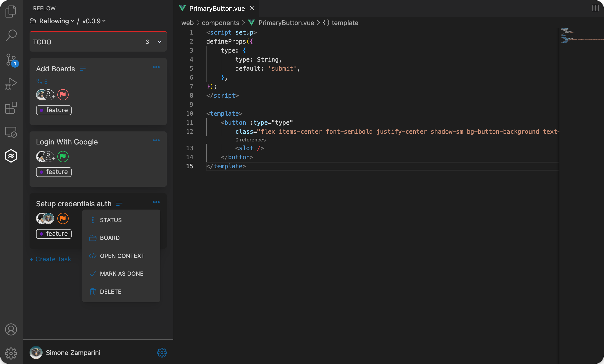The width and height of the screenshot is (604, 364).
Task: Click the 0 references code lens
Action: (250, 140)
